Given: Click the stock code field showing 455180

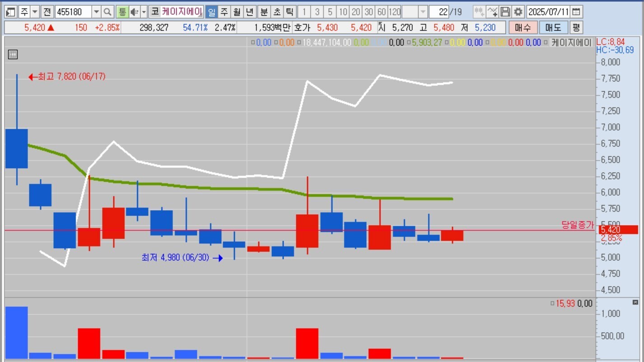Looking at the screenshot, I should pos(73,12).
